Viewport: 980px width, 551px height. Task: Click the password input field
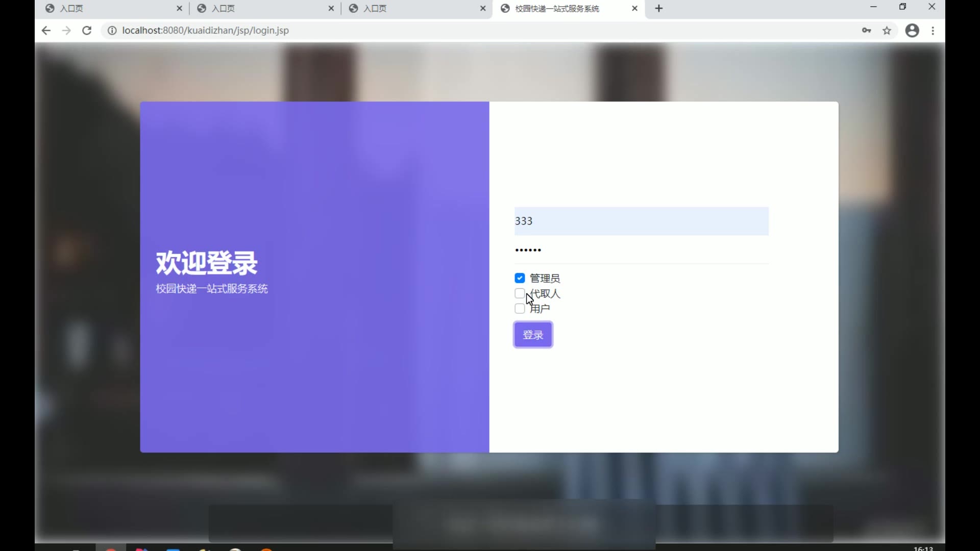[641, 250]
